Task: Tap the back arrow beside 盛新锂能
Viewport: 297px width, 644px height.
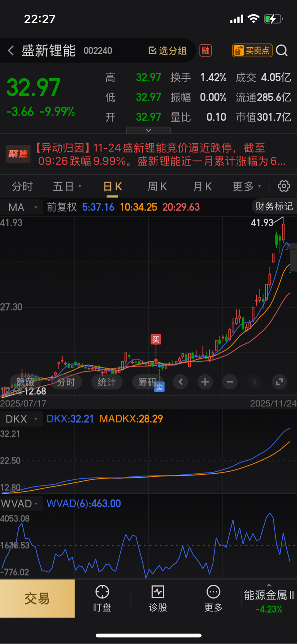Action: point(11,50)
